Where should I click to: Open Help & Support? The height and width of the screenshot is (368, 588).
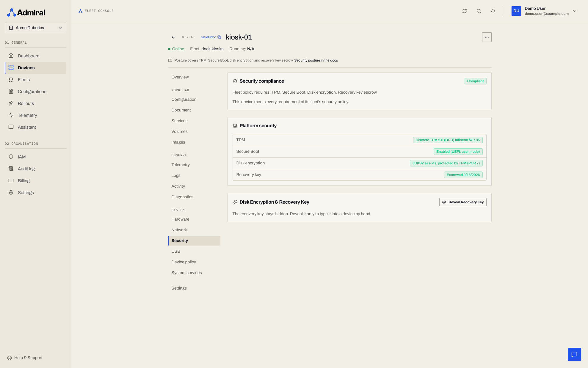click(x=25, y=358)
